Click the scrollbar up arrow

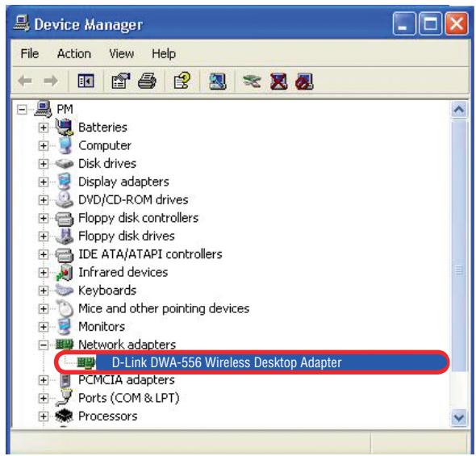(459, 109)
